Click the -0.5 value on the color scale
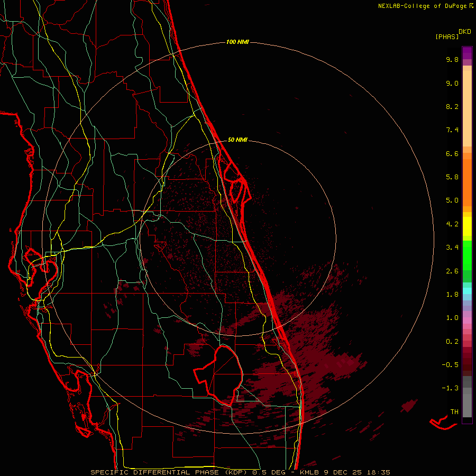This screenshot has height=476, width=476. pos(450,365)
